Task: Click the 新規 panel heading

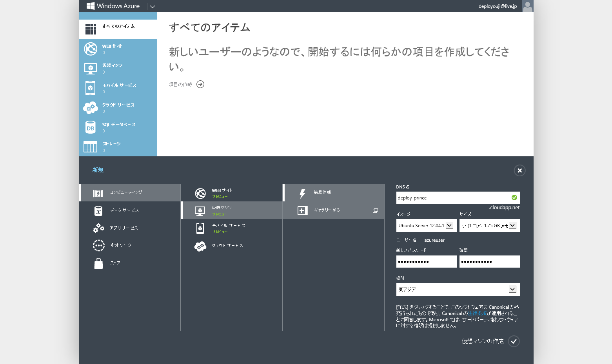Action: point(98,170)
